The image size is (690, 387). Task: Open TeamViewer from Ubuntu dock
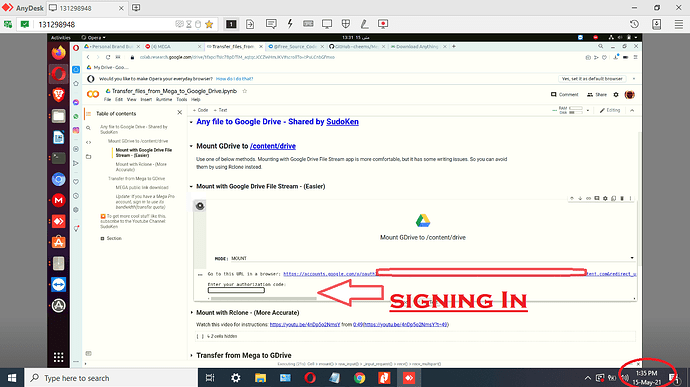coord(59,284)
